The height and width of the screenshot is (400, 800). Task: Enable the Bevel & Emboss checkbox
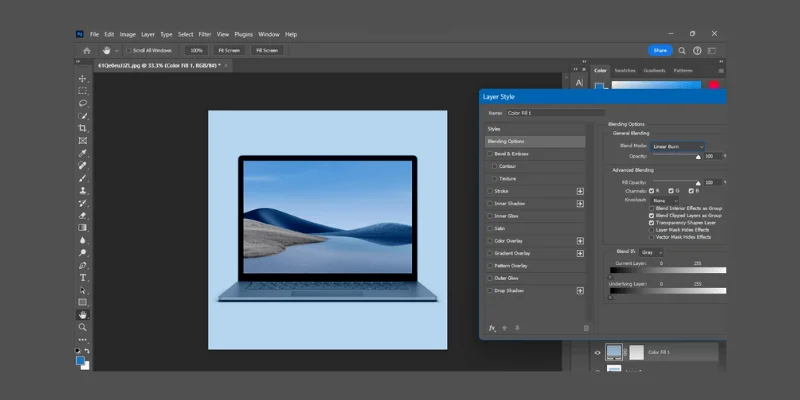490,153
